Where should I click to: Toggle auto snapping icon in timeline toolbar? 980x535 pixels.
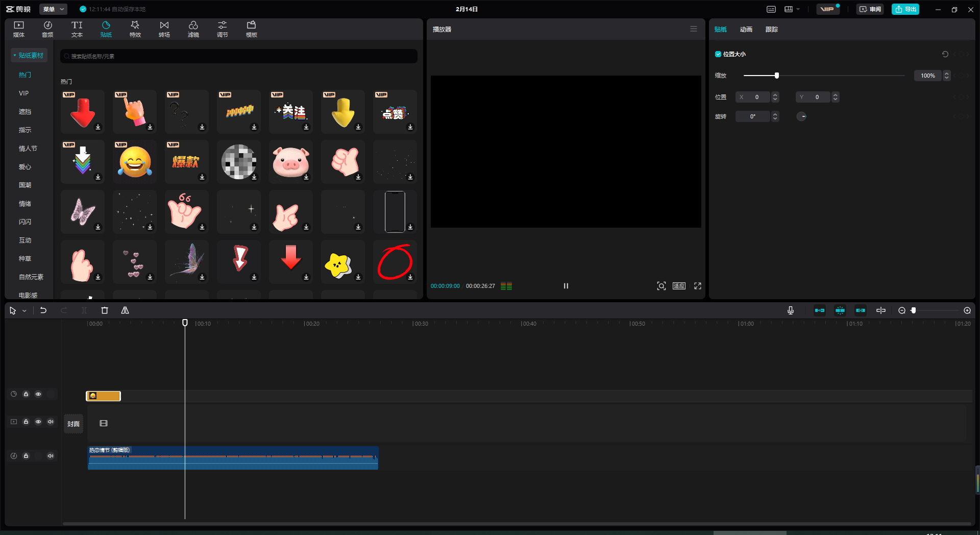[840, 310]
